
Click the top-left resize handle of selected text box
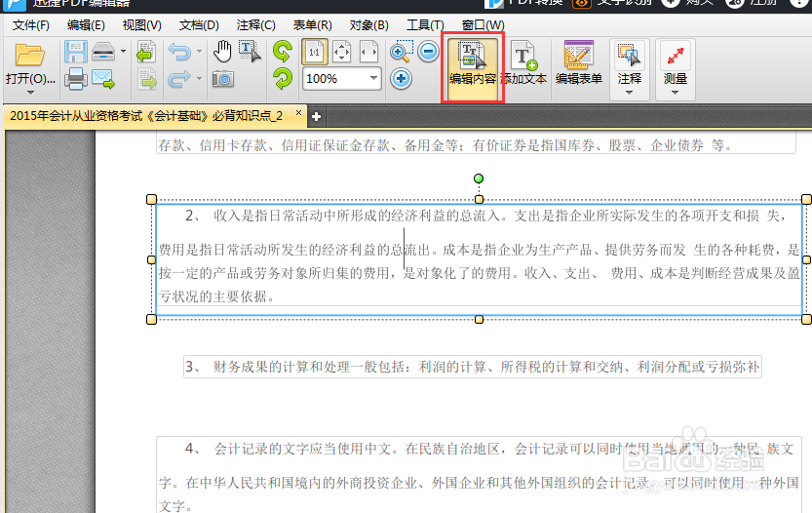point(151,200)
